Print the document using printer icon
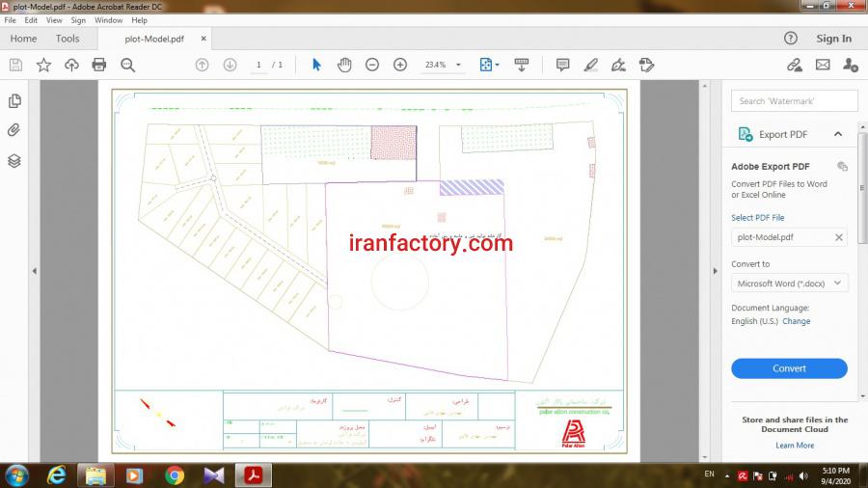This screenshot has width=868, height=488. [x=99, y=65]
